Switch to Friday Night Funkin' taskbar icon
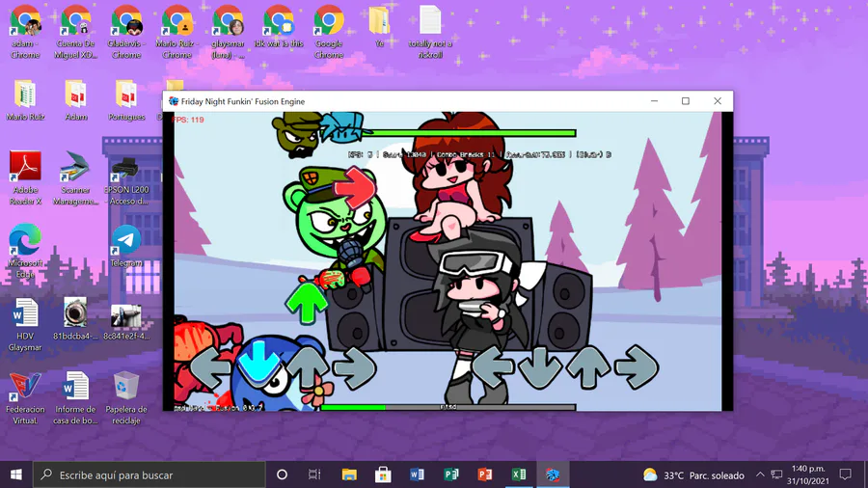This screenshot has width=868, height=488. pyautogui.click(x=553, y=474)
